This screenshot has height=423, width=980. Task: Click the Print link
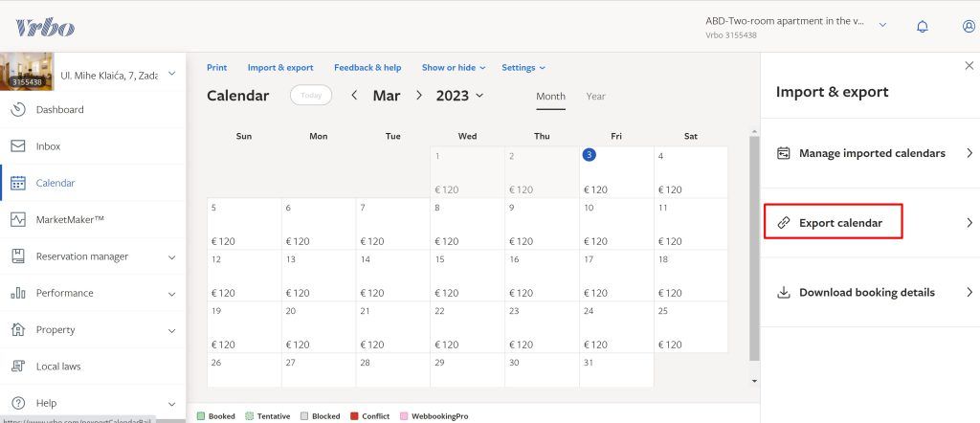pyautogui.click(x=216, y=68)
